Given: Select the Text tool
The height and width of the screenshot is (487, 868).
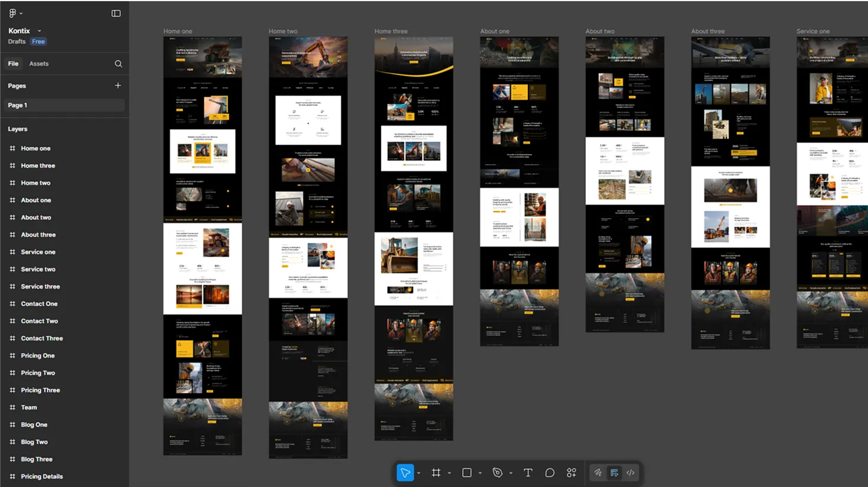Looking at the screenshot, I should [x=527, y=472].
